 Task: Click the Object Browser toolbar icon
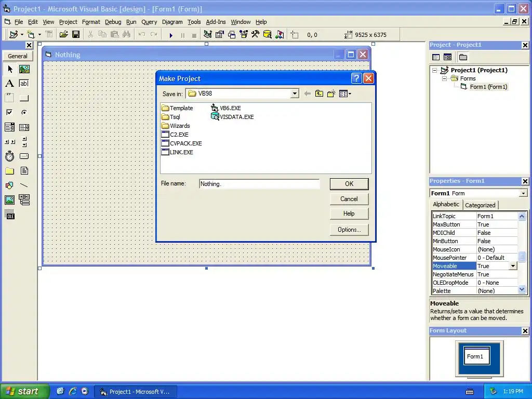click(x=244, y=35)
